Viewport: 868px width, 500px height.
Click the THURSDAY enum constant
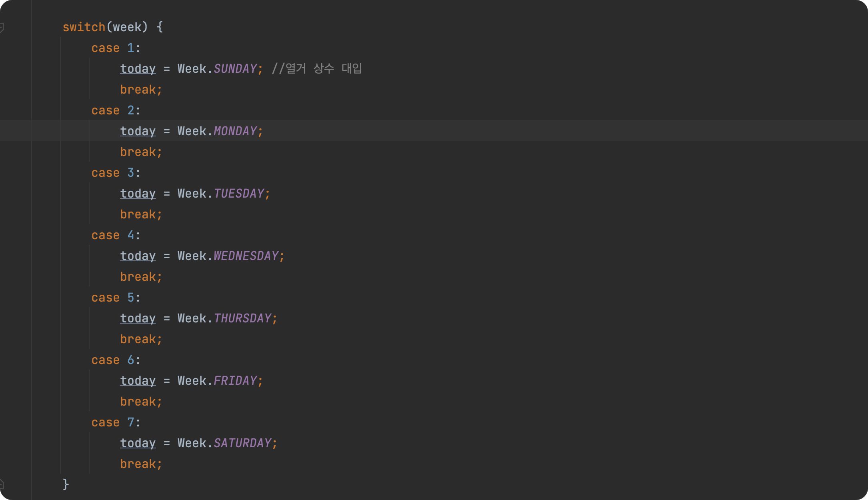(x=242, y=318)
